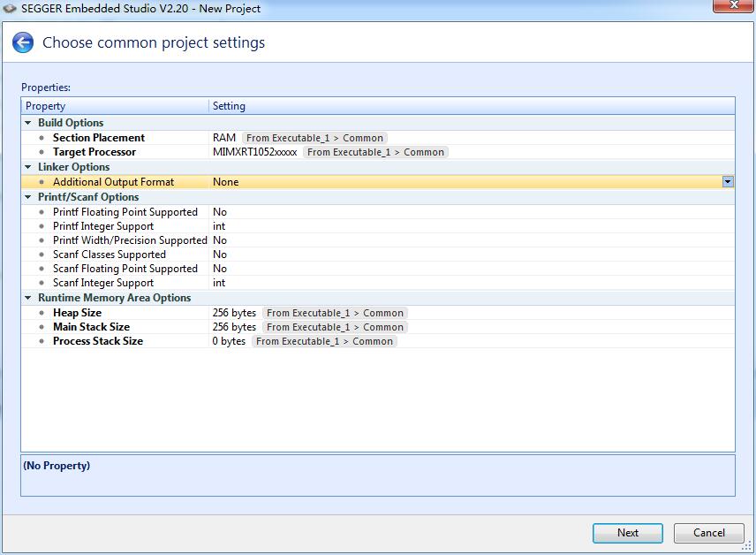Click the Main Stack Size 256 bytes value
This screenshot has width=756, height=555.
coord(234,327)
